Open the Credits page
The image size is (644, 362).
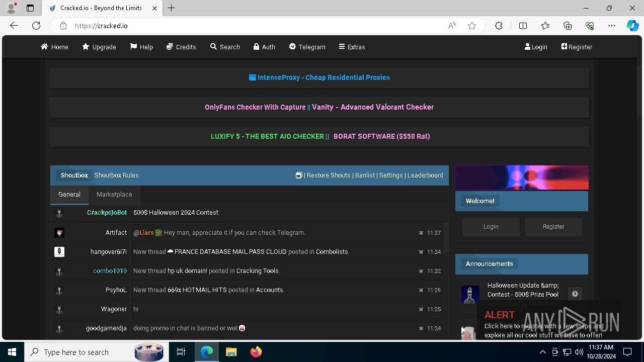pos(181,47)
